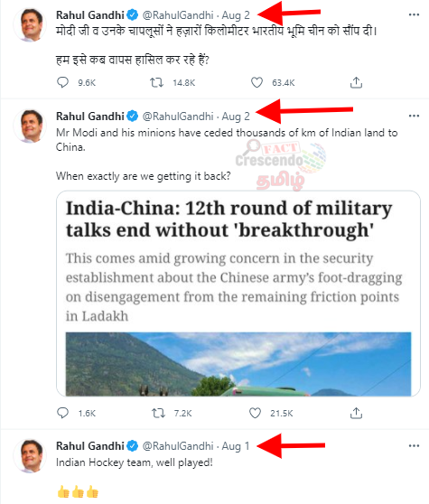Retweet the Hindi tweet showing 14.8K retweets

(x=157, y=82)
